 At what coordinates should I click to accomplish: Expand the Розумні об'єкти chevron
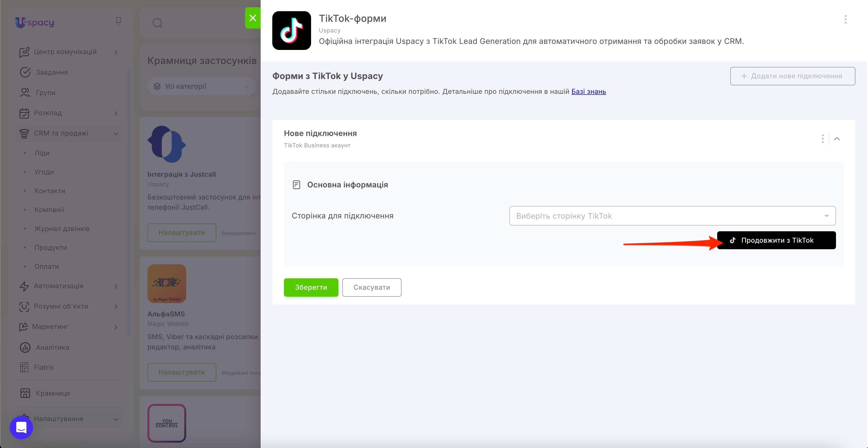tap(116, 307)
